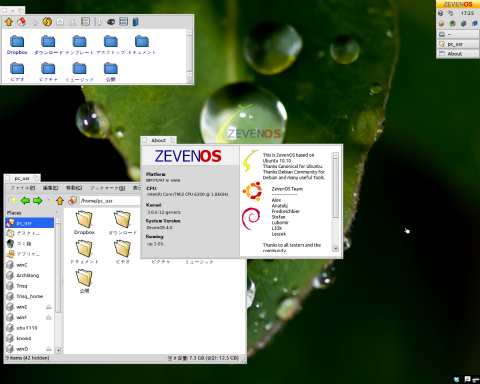Open the 編集 menu in pc_xxr window
Screen dimensions: 480x384
[x=50, y=188]
